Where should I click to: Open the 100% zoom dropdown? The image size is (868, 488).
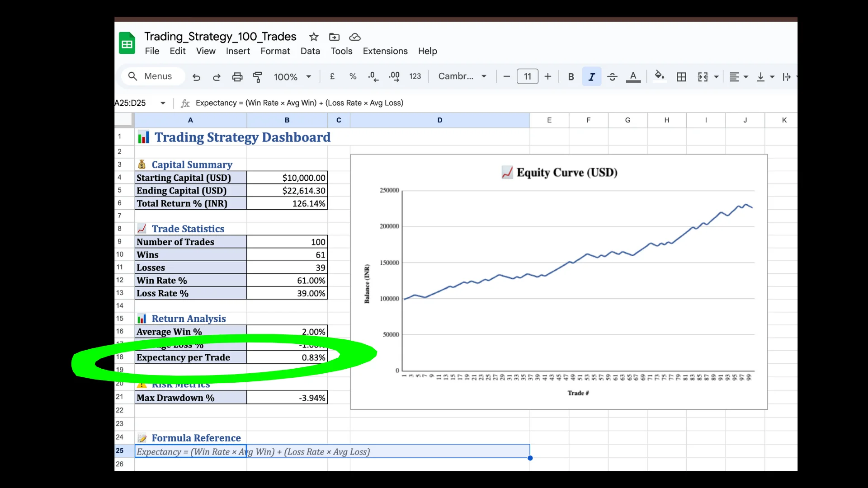click(292, 77)
